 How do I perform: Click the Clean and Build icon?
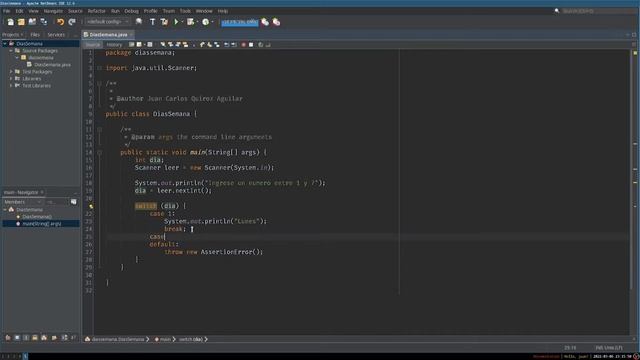point(164,22)
